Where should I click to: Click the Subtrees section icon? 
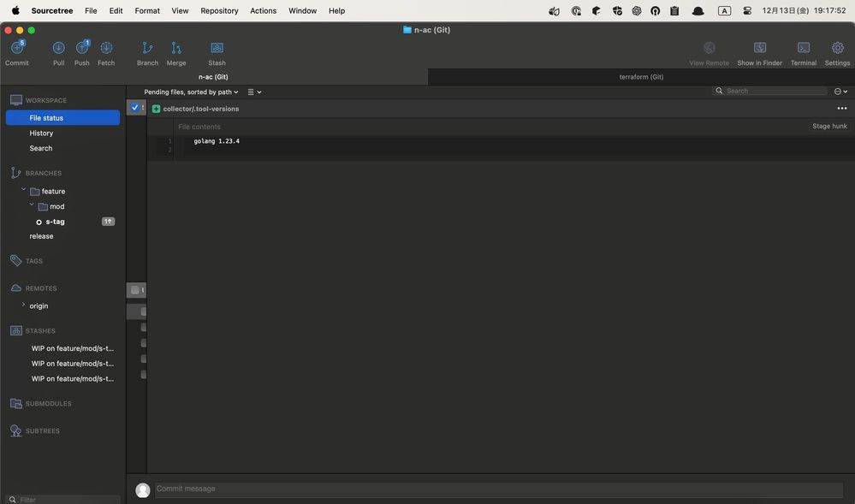click(15, 431)
